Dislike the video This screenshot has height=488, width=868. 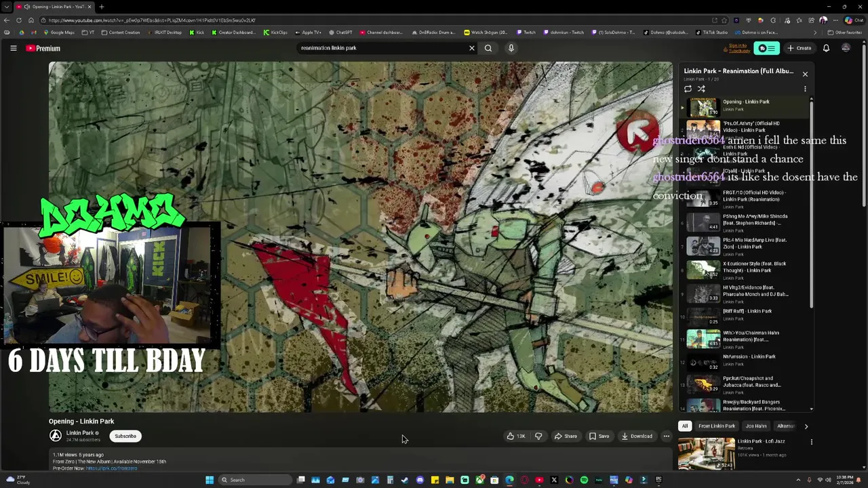tap(538, 436)
